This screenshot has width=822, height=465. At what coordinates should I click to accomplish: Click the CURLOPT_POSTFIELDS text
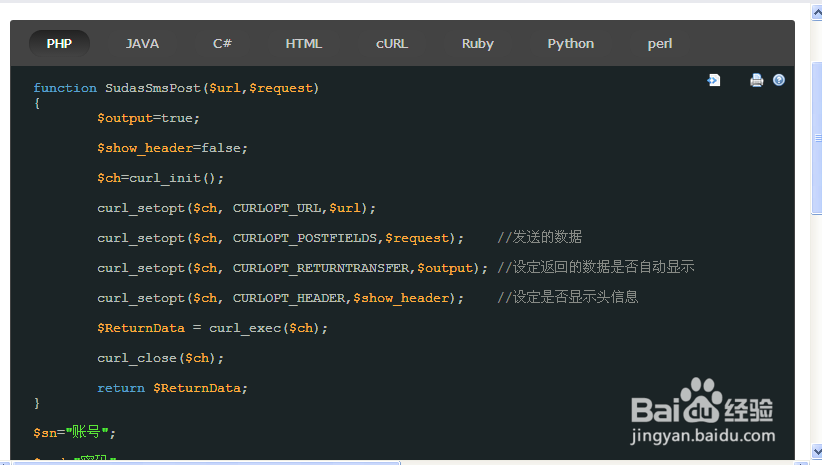(305, 238)
